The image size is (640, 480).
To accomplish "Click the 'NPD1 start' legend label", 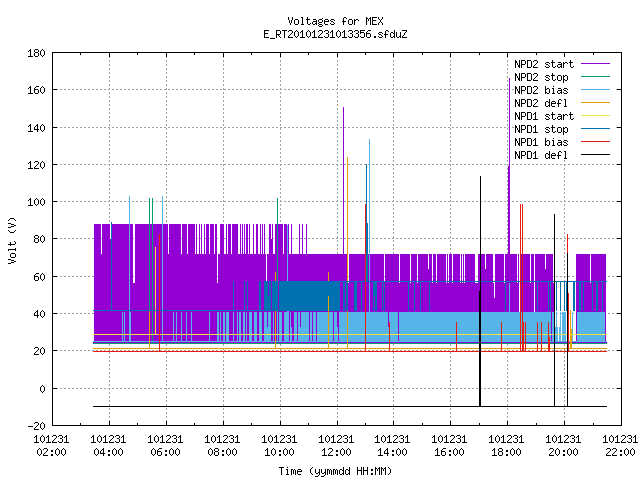I will point(544,116).
